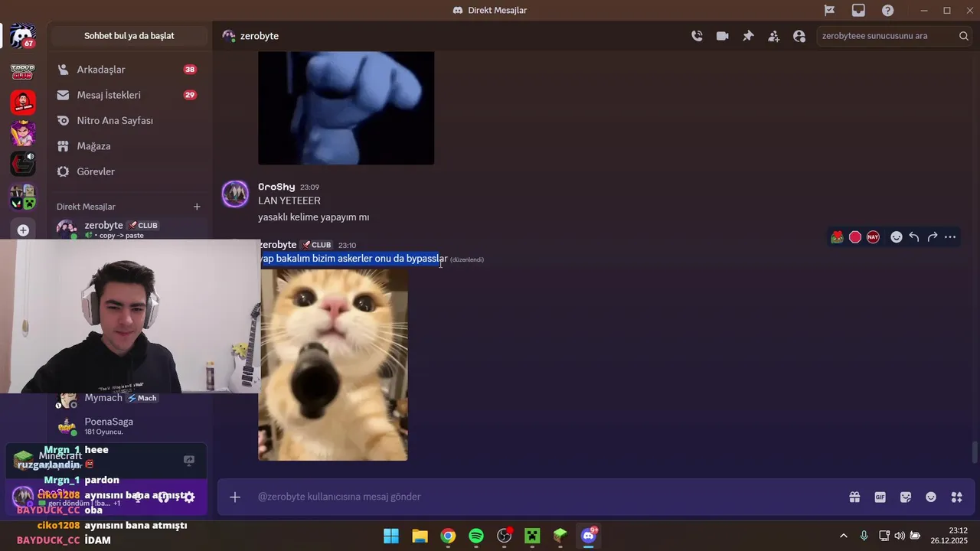The width and height of the screenshot is (980, 551).
Task: Add a new server
Action: (23, 230)
